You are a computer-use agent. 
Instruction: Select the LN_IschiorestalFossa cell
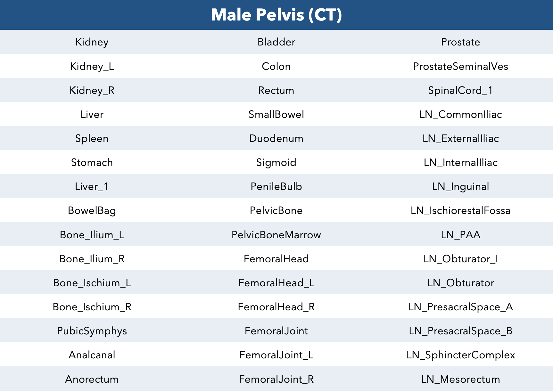click(x=461, y=210)
